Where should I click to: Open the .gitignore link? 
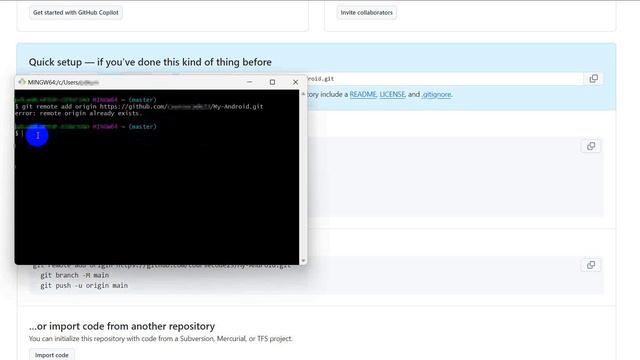pos(437,94)
